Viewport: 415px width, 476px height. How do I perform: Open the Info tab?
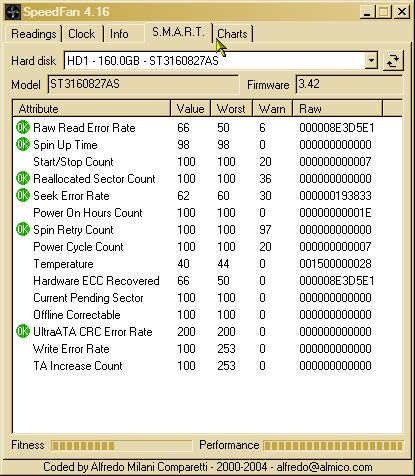click(119, 34)
